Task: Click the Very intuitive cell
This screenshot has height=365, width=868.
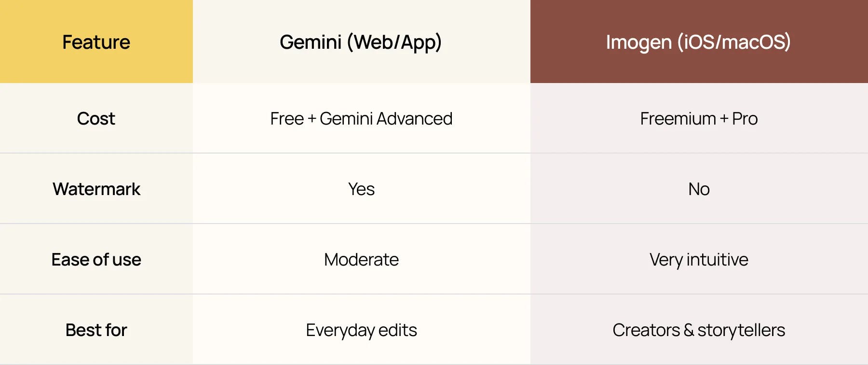Action: (699, 260)
